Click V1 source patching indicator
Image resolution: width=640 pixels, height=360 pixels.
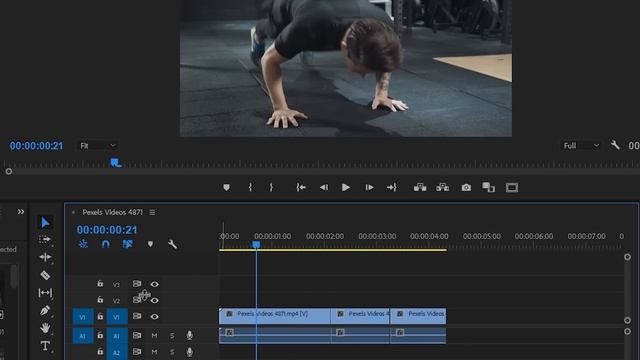click(x=82, y=317)
